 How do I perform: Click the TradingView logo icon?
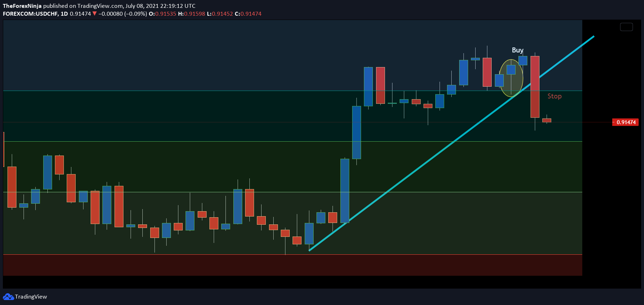tap(8, 296)
